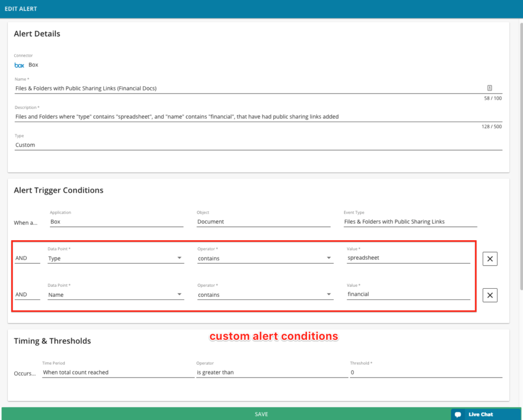
Task: Click the Threshold input field
Action: pyautogui.click(x=426, y=372)
